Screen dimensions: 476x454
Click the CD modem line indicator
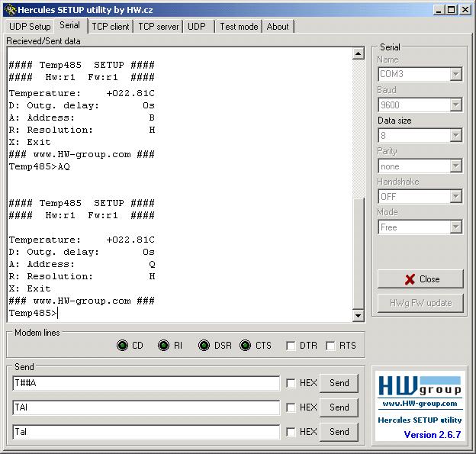click(122, 346)
